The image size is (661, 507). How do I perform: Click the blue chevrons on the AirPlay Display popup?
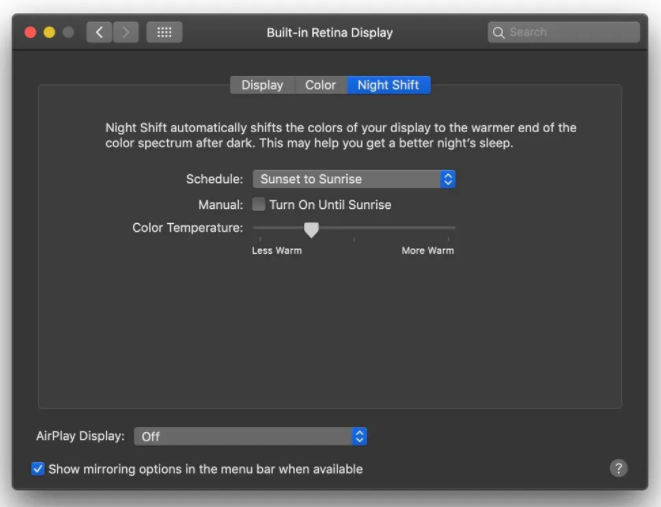click(360, 436)
